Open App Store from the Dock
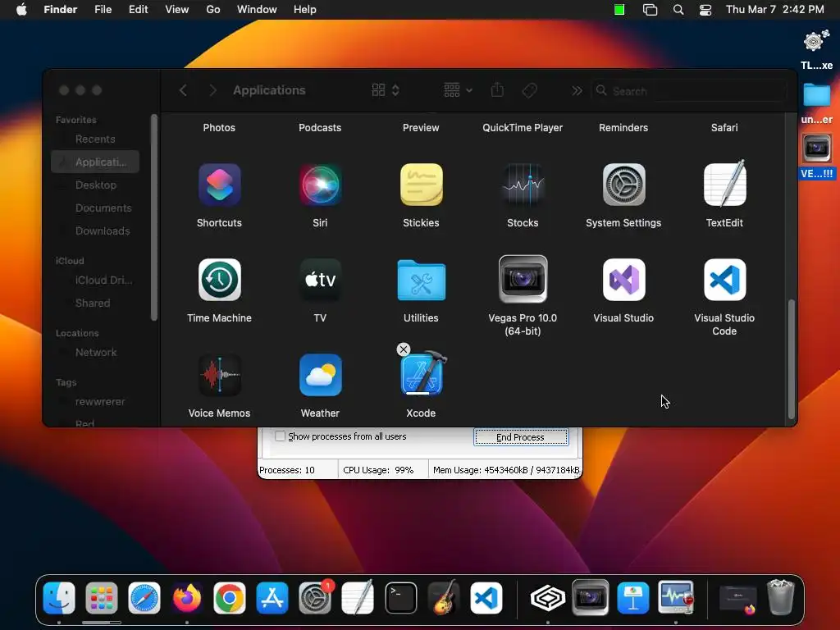This screenshot has width=840, height=630. tap(272, 598)
